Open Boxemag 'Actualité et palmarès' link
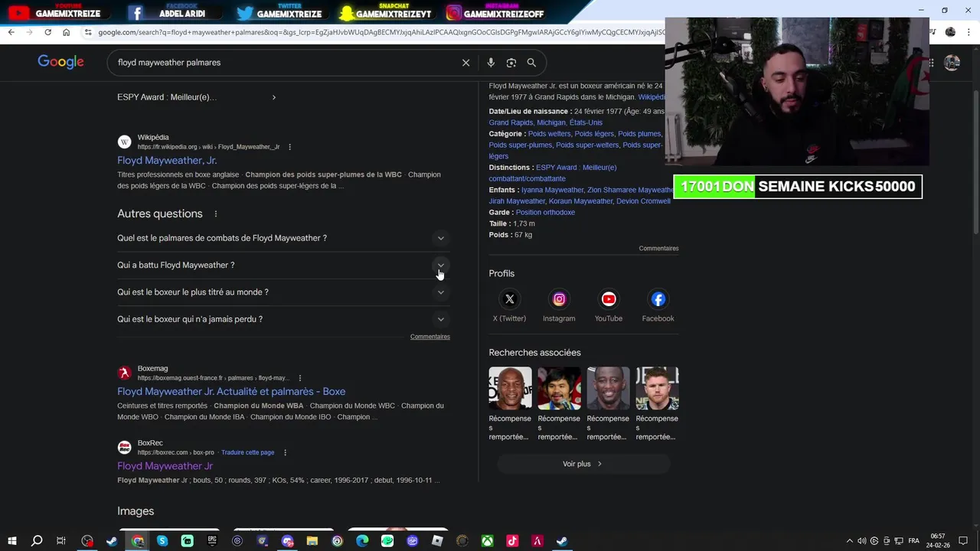980x551 pixels. coord(231,391)
